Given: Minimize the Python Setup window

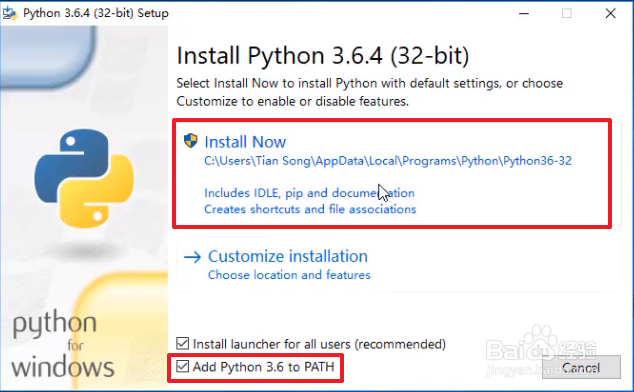Looking at the screenshot, I should point(524,13).
